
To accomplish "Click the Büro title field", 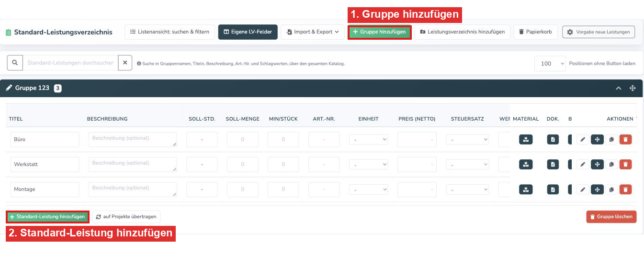I will pyautogui.click(x=45, y=139).
